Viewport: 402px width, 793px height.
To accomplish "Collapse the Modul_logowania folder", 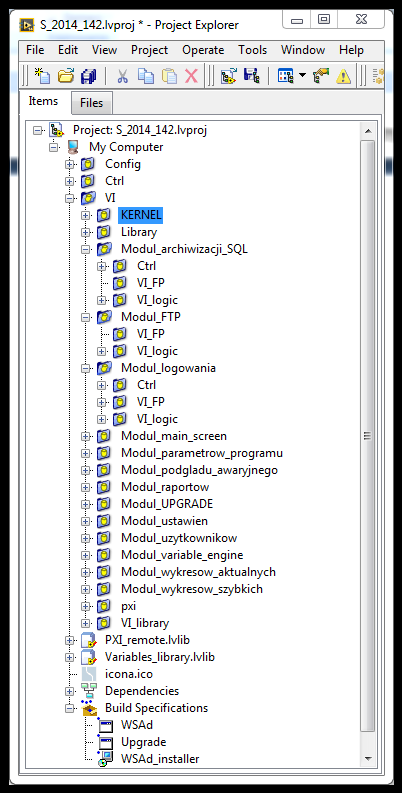I will pos(85,368).
